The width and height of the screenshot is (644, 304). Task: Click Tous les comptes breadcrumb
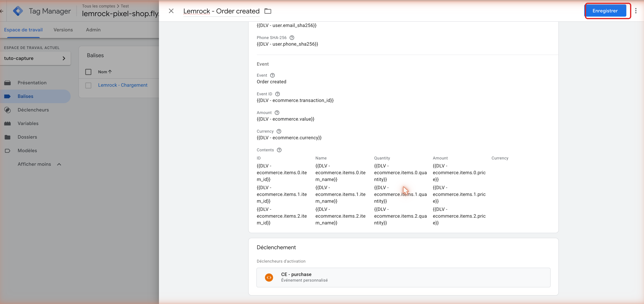pyautogui.click(x=99, y=6)
